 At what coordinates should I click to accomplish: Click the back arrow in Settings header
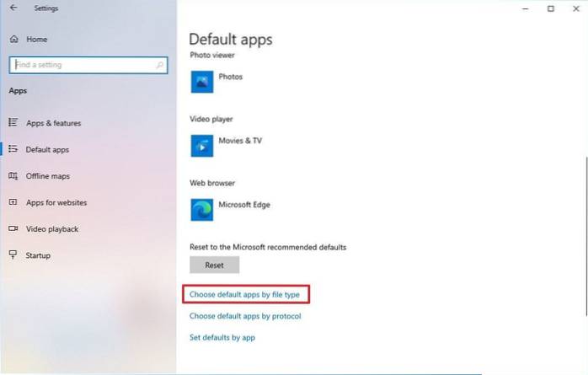[13, 8]
